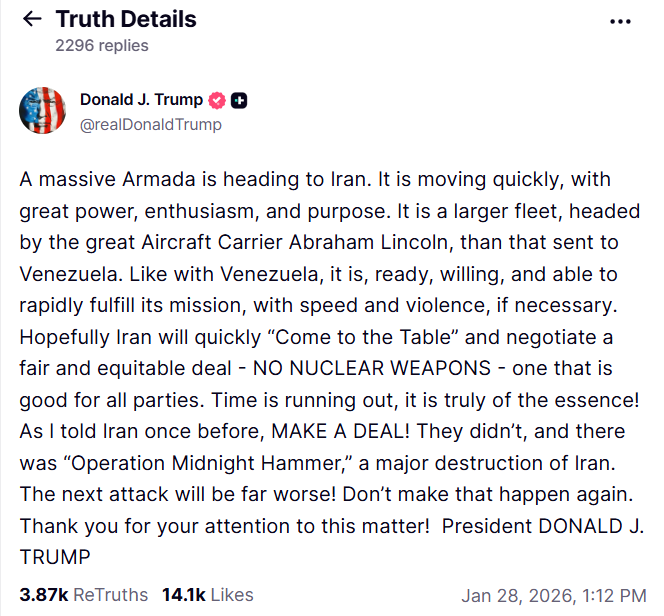Click the Jan 28, 2026 timestamp

[x=555, y=595]
